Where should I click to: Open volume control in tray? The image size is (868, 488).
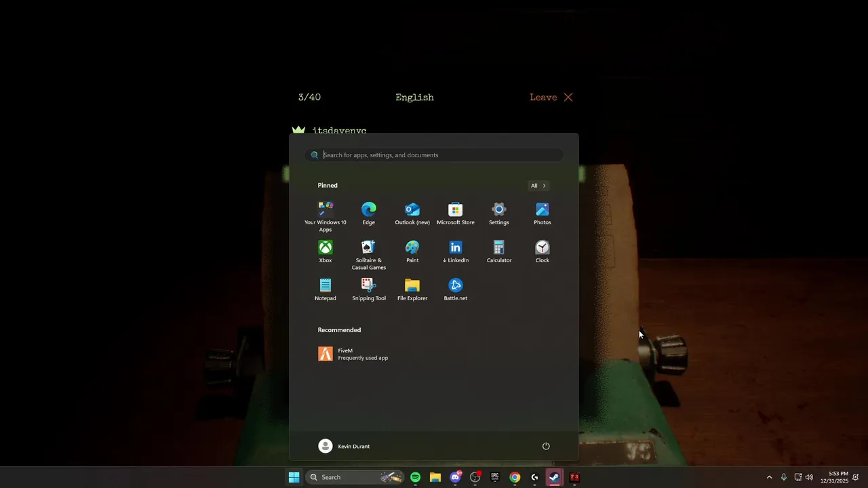point(809,477)
